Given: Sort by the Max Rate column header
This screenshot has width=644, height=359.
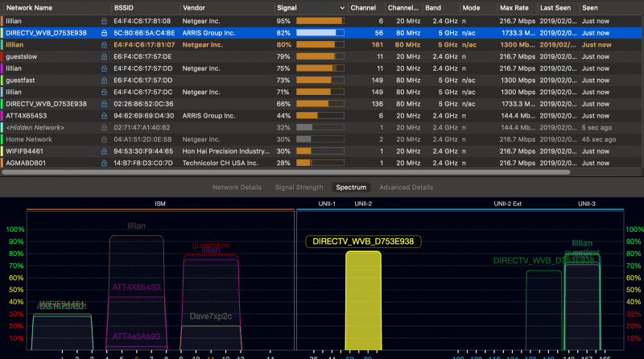Looking at the screenshot, I should [x=514, y=8].
